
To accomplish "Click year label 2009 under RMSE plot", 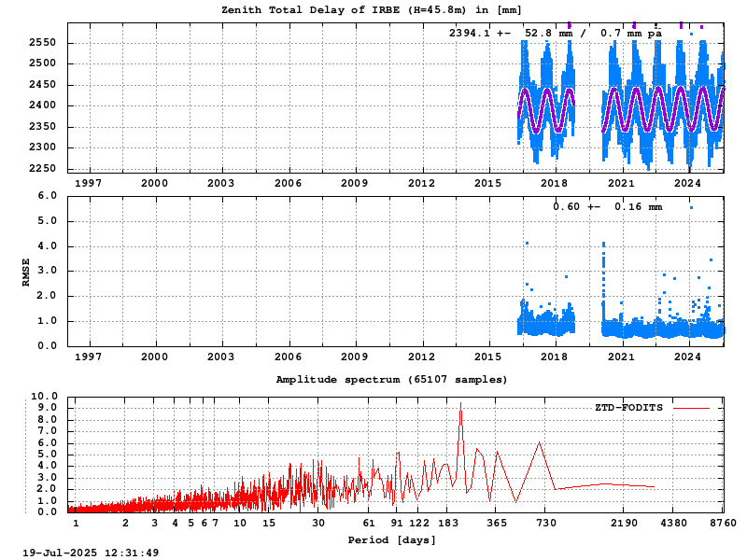I will point(355,357).
